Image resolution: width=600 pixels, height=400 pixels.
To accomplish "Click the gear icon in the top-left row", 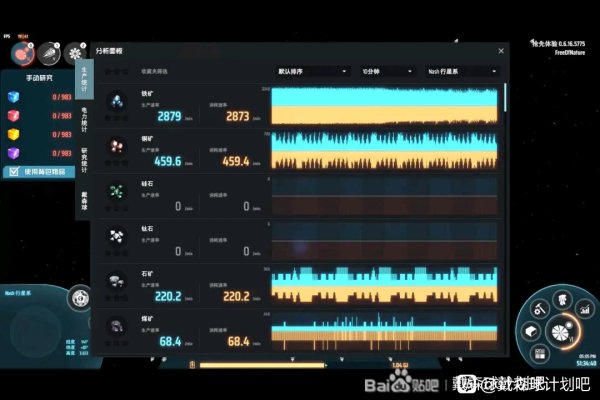I will (x=76, y=53).
